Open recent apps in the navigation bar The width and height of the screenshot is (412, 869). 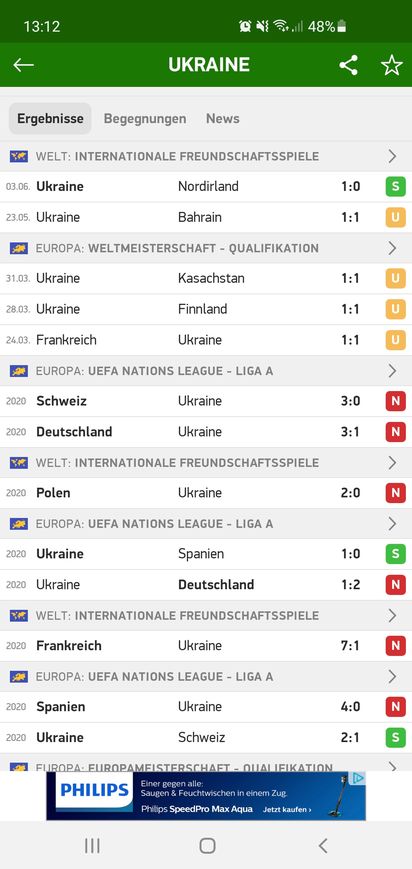coord(92,846)
